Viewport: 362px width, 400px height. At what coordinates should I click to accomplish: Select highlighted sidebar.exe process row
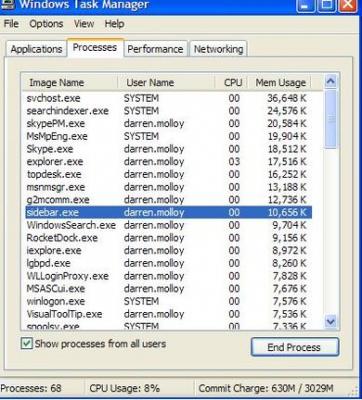(168, 212)
